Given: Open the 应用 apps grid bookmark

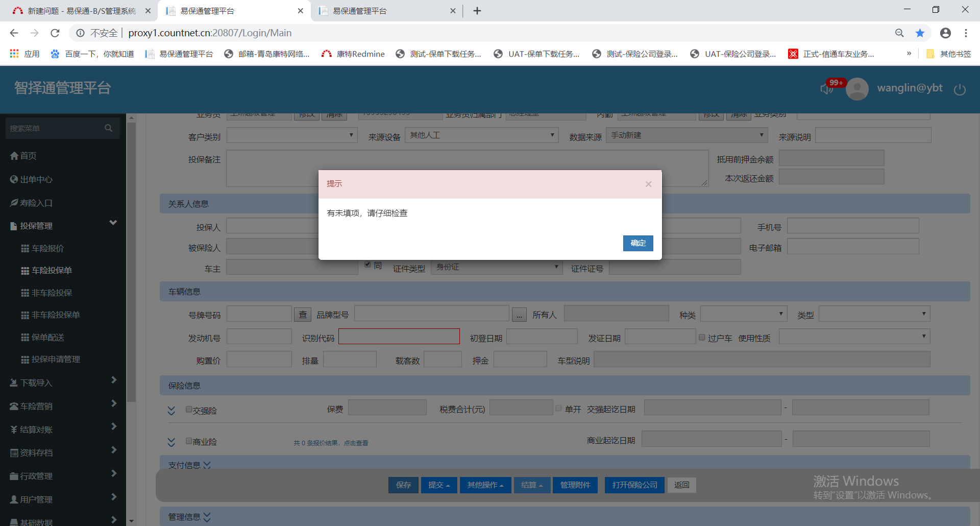Looking at the screenshot, I should coord(24,54).
